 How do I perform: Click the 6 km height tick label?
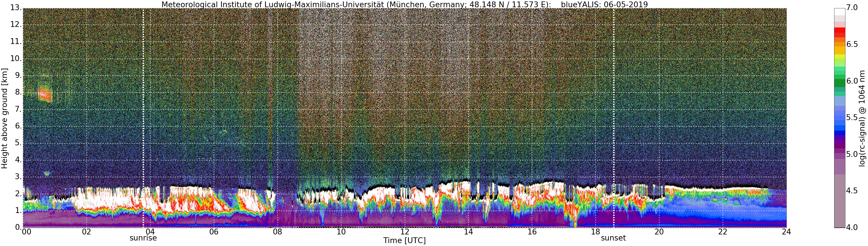point(18,126)
